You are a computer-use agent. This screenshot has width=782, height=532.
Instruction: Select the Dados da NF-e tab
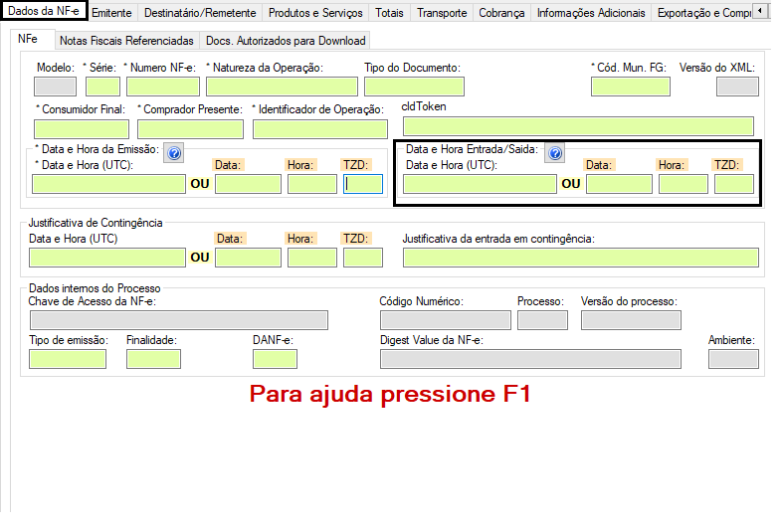click(44, 11)
